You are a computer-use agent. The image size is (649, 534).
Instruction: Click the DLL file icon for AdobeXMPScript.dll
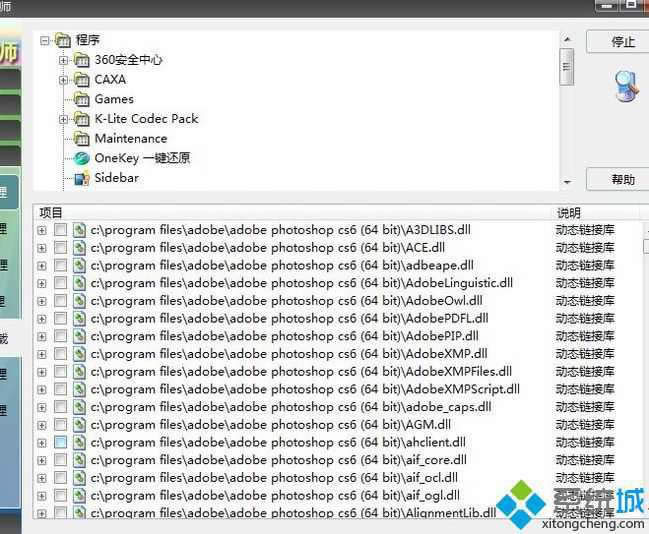pos(79,390)
